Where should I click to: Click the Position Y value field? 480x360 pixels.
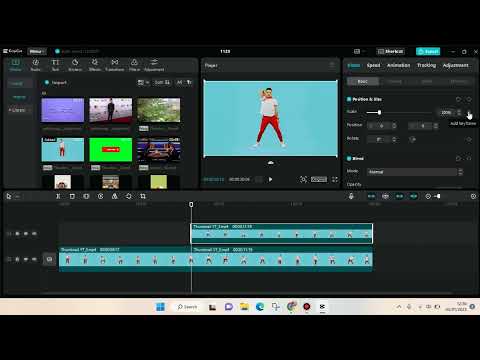point(423,126)
